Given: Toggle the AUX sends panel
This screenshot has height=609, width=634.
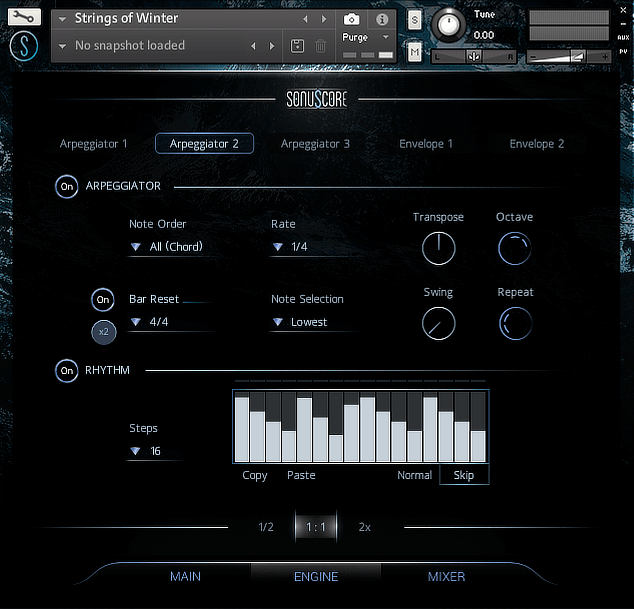Looking at the screenshot, I should coord(623,37).
